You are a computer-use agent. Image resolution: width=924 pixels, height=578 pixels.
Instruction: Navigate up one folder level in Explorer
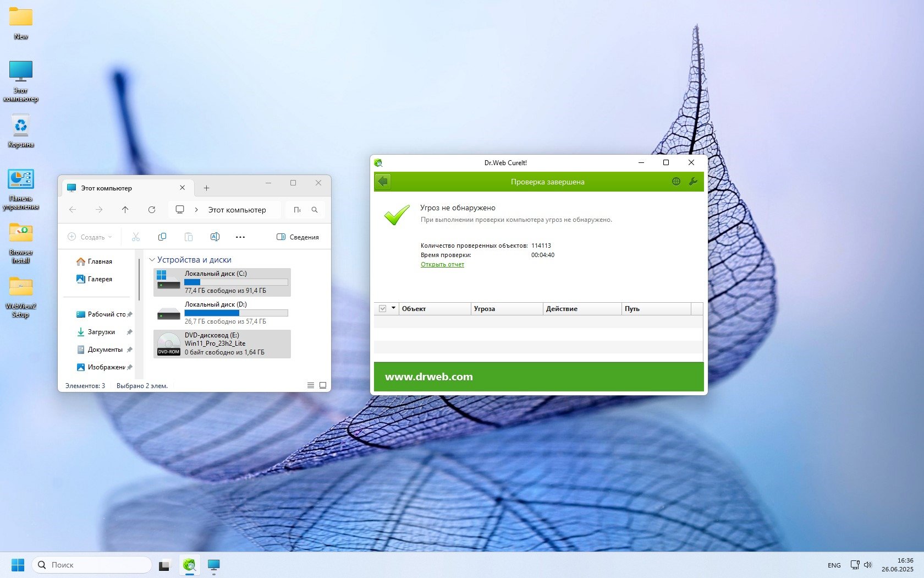coord(125,210)
